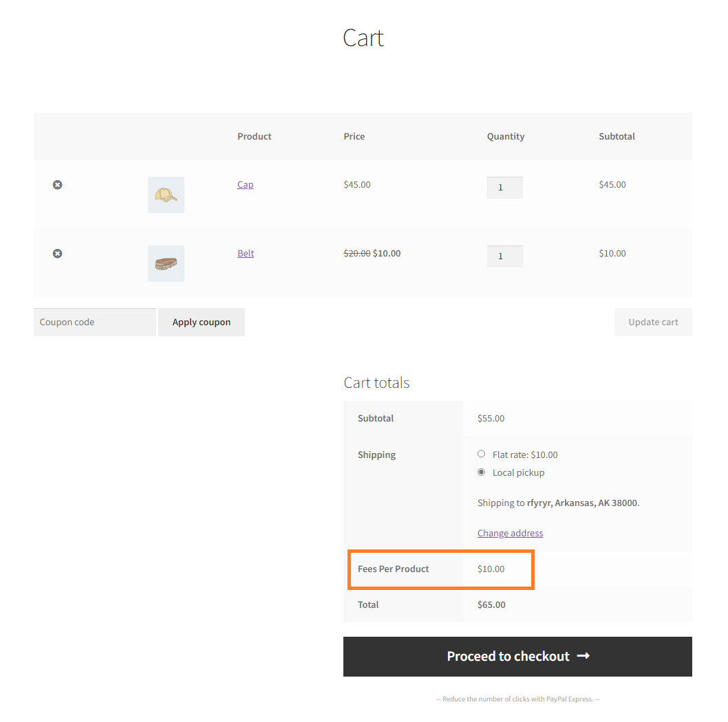Viewport: 728px width, 722px height.
Task: Click Proceed to checkout
Action: pos(517,657)
